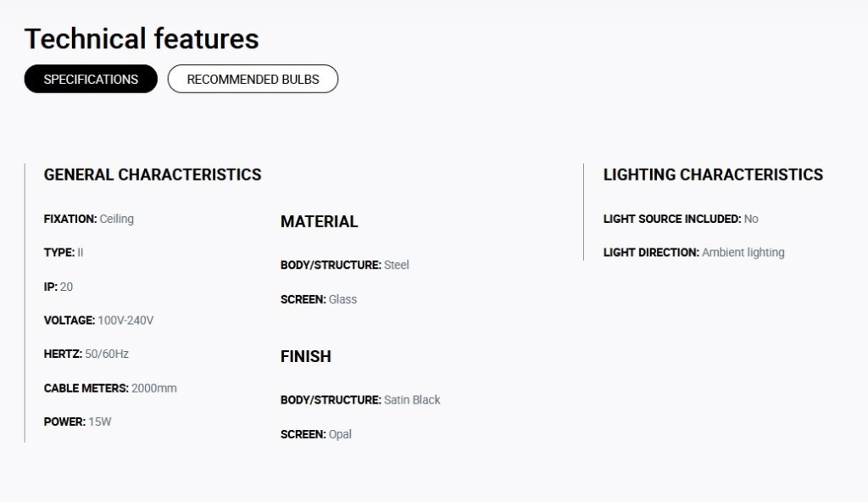Click the General Characteristics heading
The width and height of the screenshot is (868, 502).
pos(153,175)
